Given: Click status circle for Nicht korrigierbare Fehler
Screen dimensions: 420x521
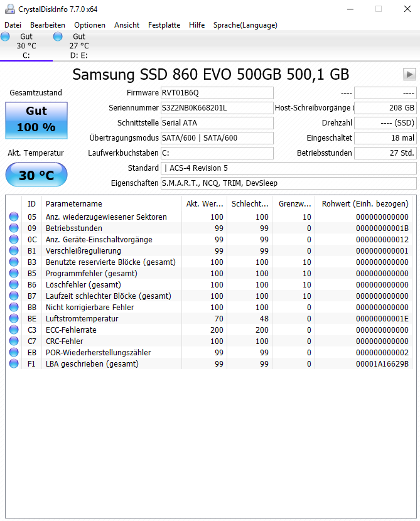Looking at the screenshot, I should pyautogui.click(x=14, y=307).
